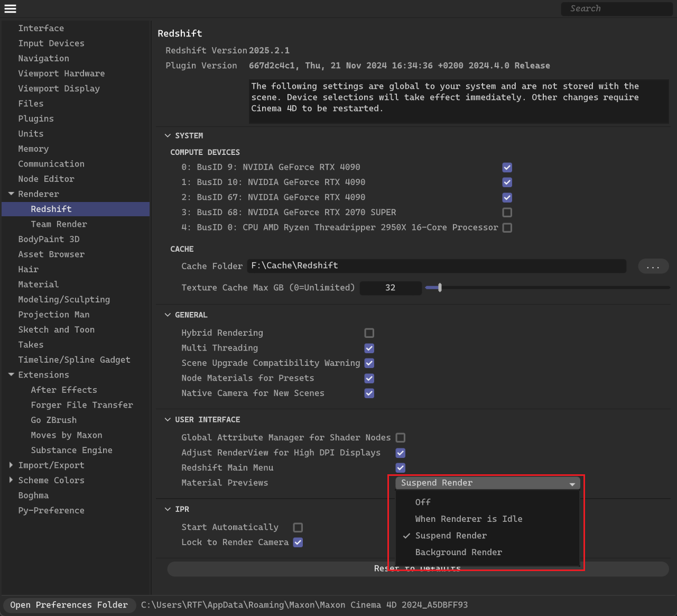This screenshot has width=677, height=616.
Task: Open Viewport Display preferences
Action: click(x=59, y=89)
